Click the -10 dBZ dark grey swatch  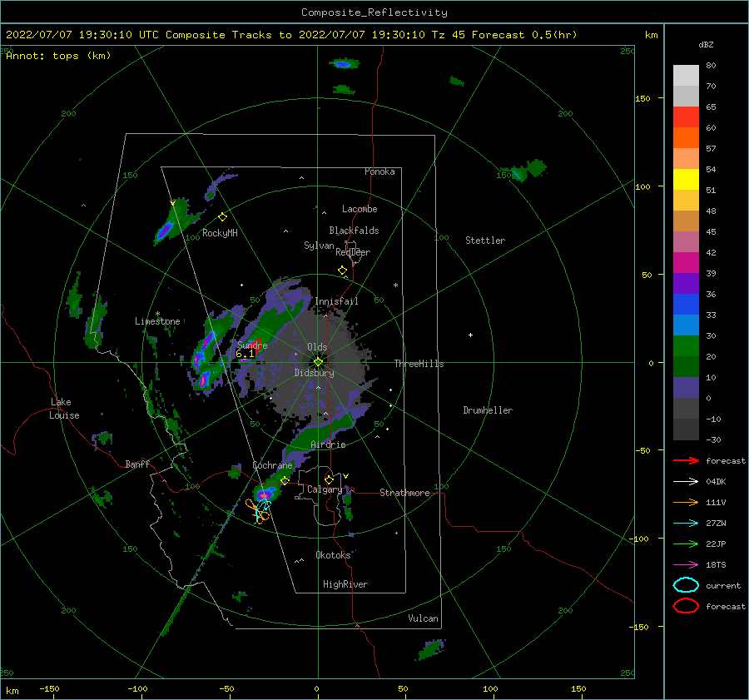(686, 429)
